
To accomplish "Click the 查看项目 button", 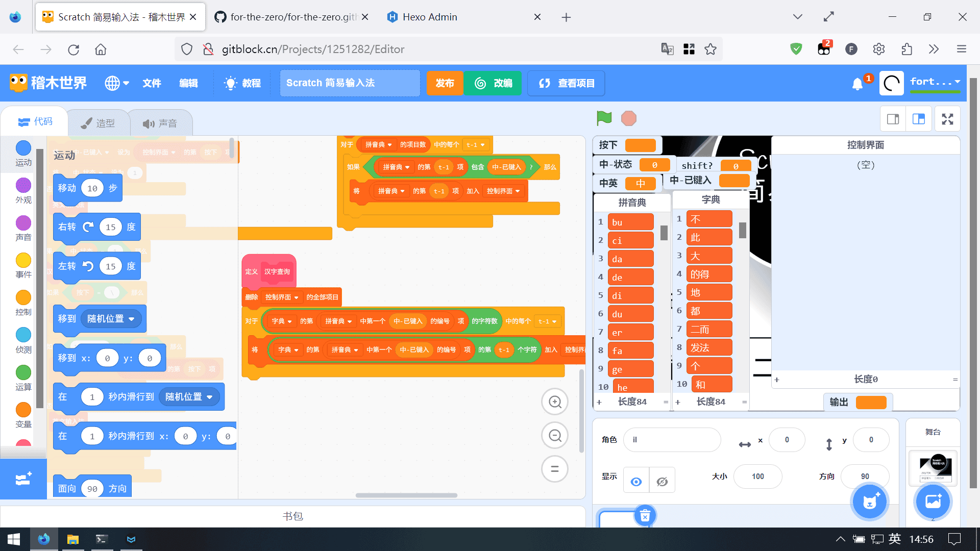I will coord(566,83).
